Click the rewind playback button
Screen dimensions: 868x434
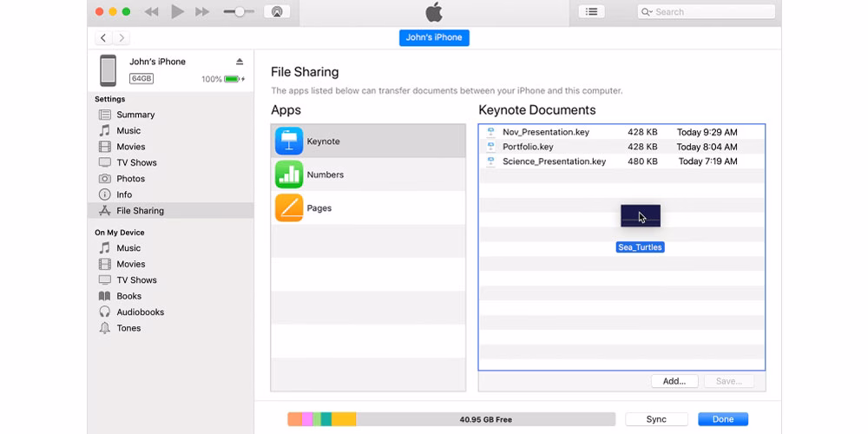click(151, 11)
